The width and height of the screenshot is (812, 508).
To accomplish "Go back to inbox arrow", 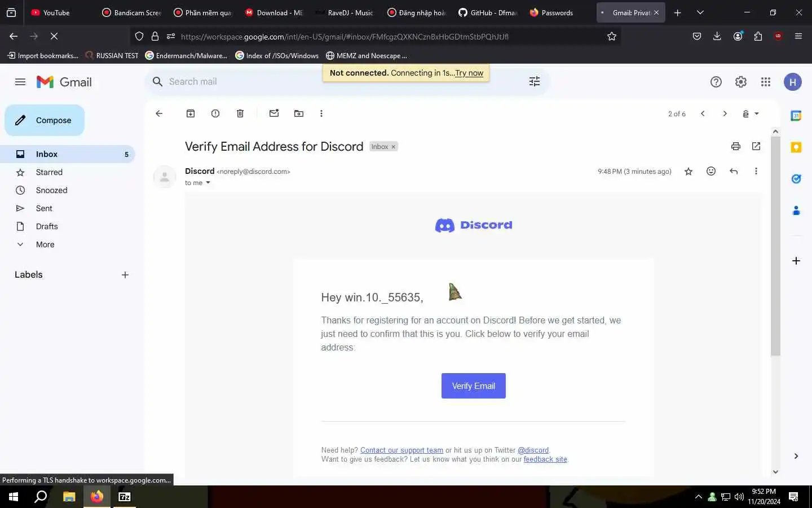I will 159,113.
